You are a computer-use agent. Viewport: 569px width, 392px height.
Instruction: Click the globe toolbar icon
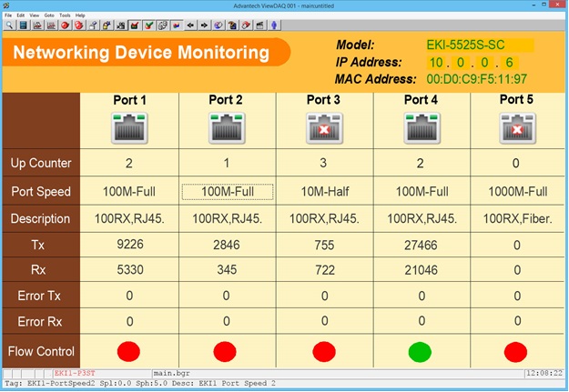[218, 25]
